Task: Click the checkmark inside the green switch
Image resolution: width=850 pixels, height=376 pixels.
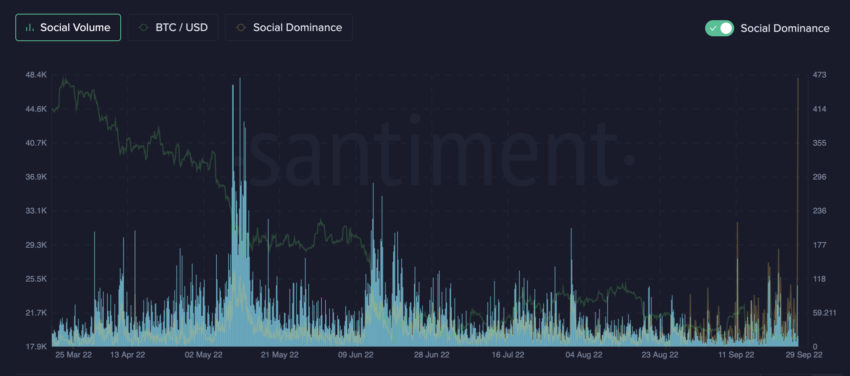Action: point(713,28)
